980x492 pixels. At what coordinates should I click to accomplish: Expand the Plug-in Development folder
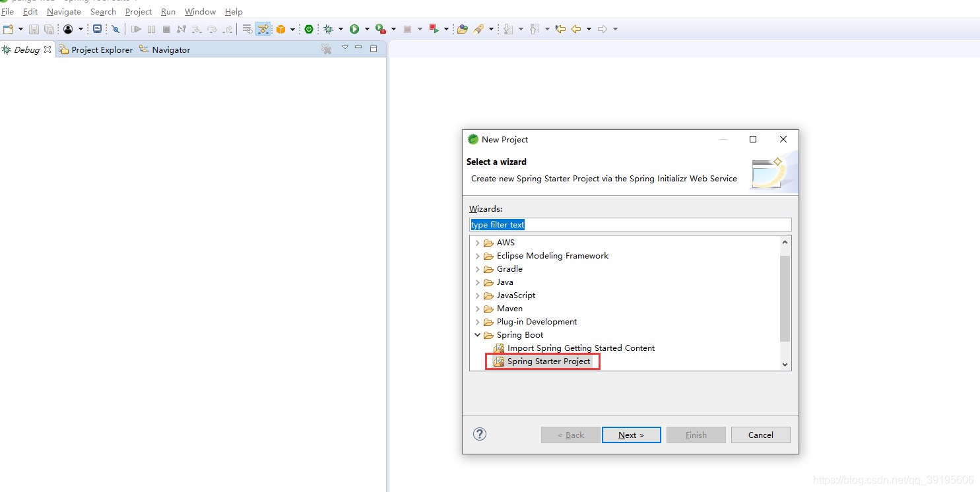tap(478, 322)
